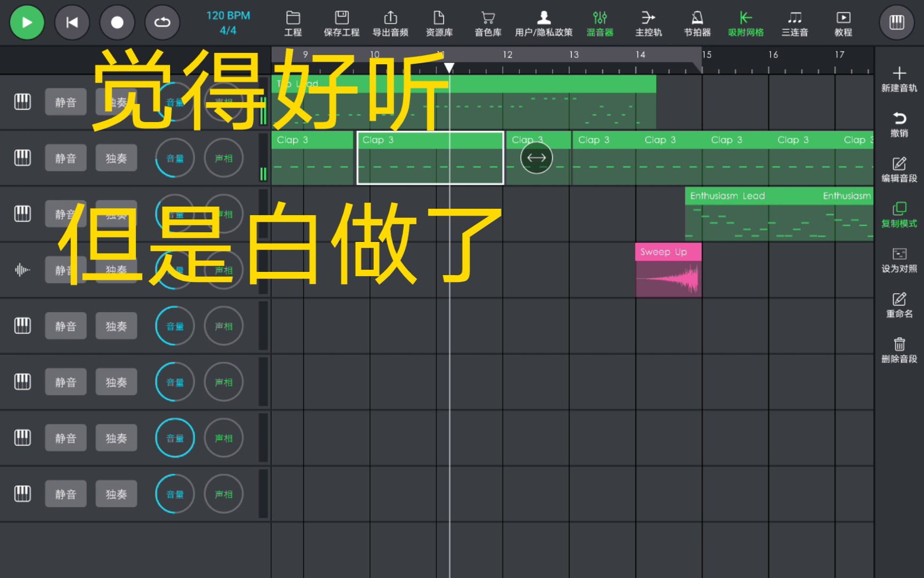Select the Enthusiasm Lead clip
Image resolution: width=924 pixels, height=578 pixels.
(779, 214)
